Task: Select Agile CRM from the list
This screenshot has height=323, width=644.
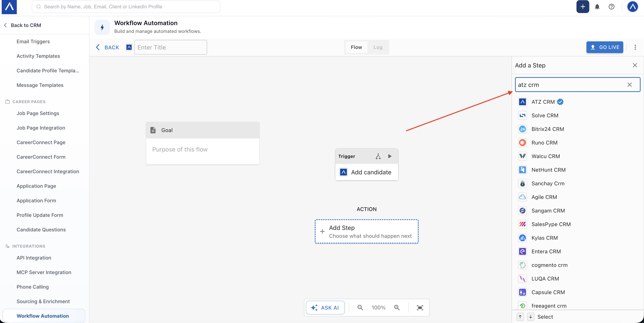Action: [x=578, y=197]
